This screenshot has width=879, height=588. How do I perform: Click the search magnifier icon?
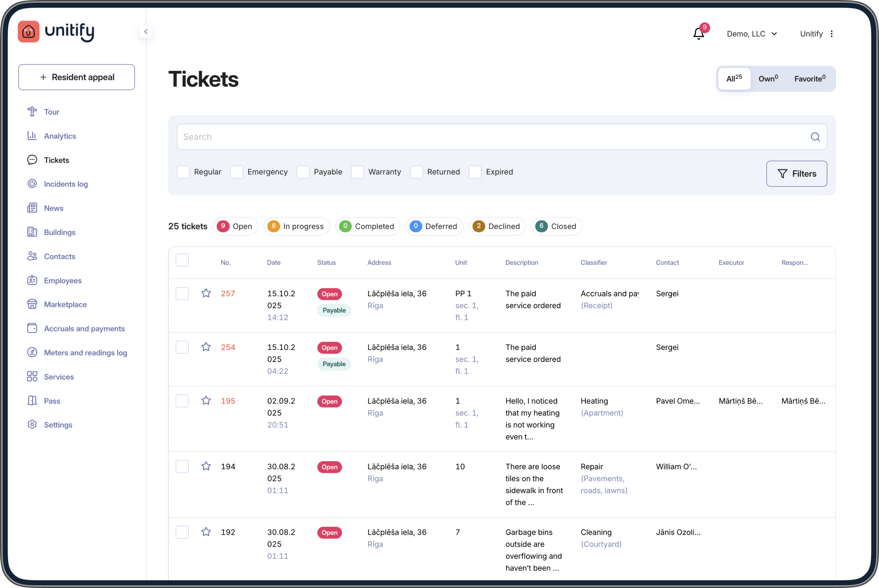[x=815, y=137]
